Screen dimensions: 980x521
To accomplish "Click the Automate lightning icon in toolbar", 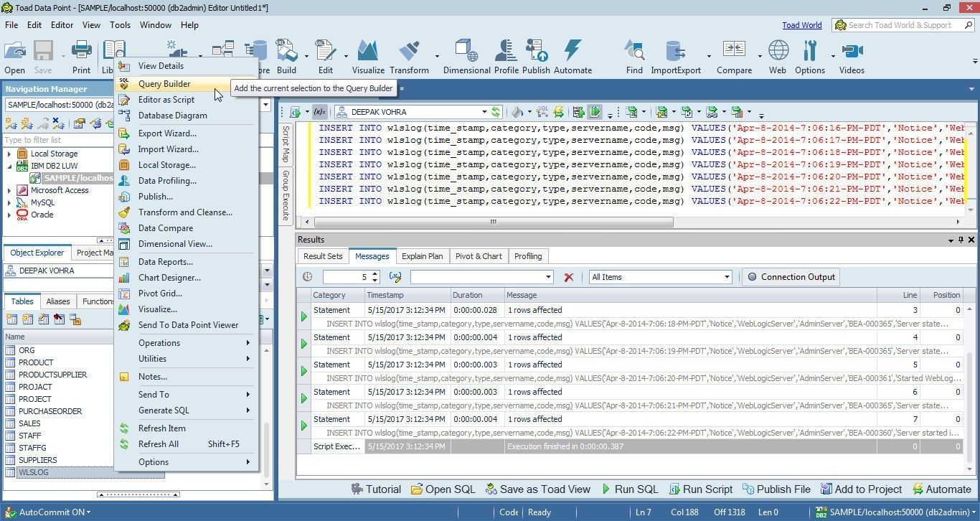I will click(x=573, y=57).
